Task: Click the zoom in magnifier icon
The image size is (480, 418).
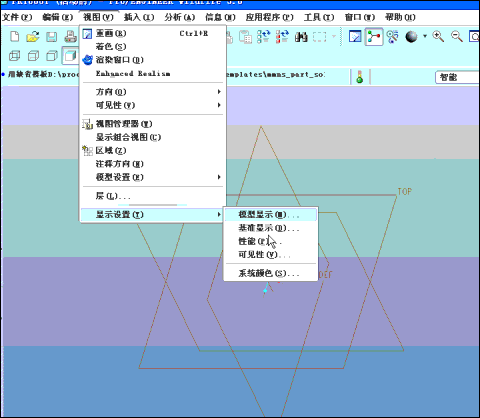Action: [438, 36]
